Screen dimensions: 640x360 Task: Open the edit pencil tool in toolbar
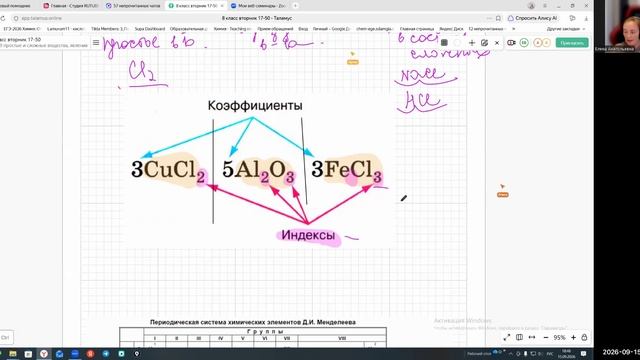tap(484, 42)
